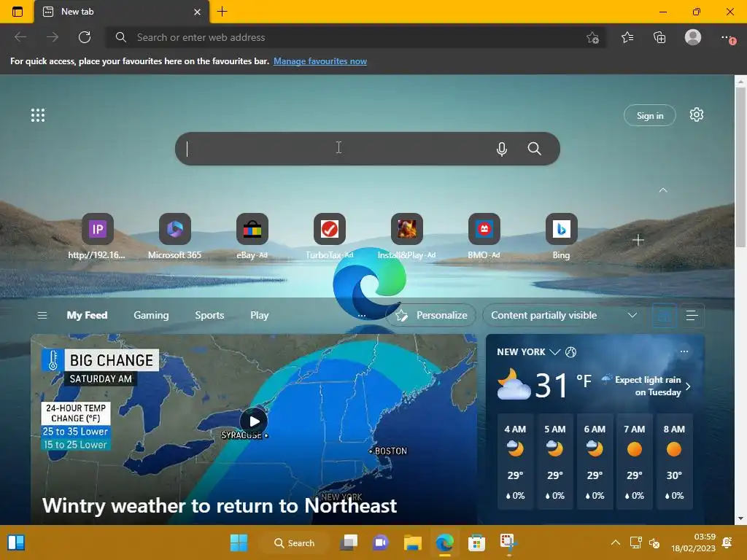Open the http://192.16... quick link tile
This screenshot has width=747, height=560.
(x=97, y=236)
